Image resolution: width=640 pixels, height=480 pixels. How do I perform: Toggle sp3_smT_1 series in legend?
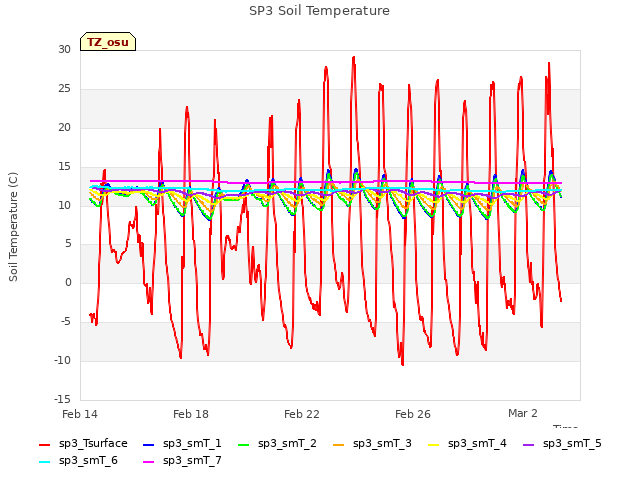[x=182, y=443]
